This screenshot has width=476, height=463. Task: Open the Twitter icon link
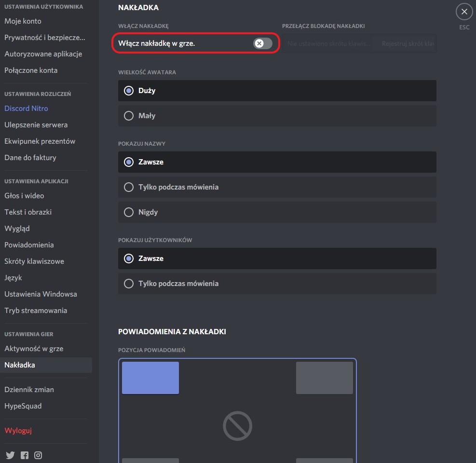click(10, 455)
